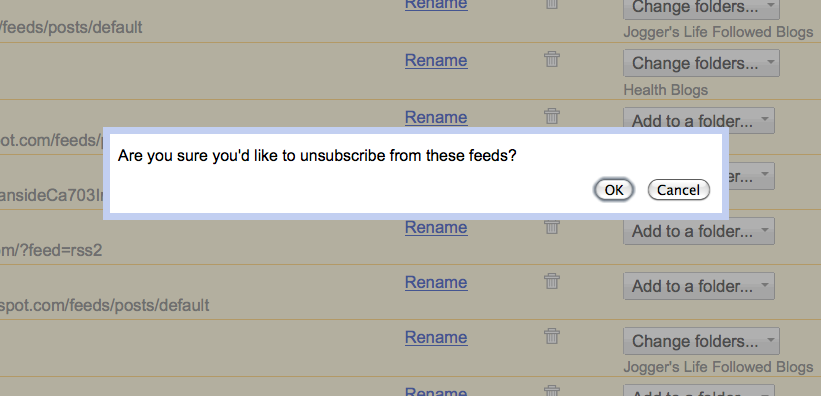Click trash icon just above the dialog box
Screen dimensions: 821x396
tap(551, 116)
